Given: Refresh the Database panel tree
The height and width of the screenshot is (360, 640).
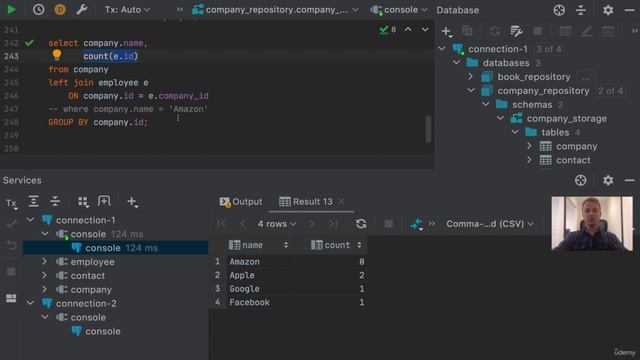Looking at the screenshot, I should pyautogui.click(x=495, y=31).
